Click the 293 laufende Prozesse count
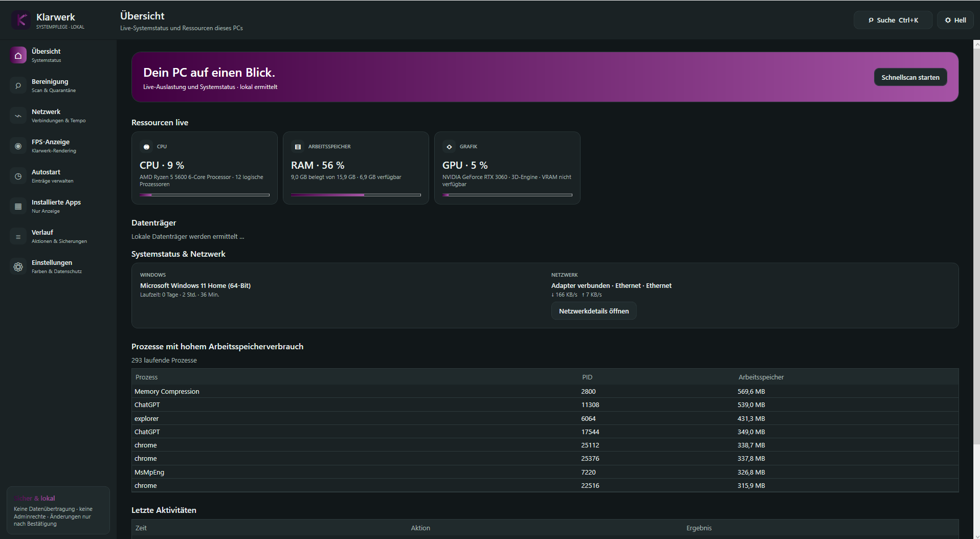This screenshot has height=539, width=980. click(164, 360)
